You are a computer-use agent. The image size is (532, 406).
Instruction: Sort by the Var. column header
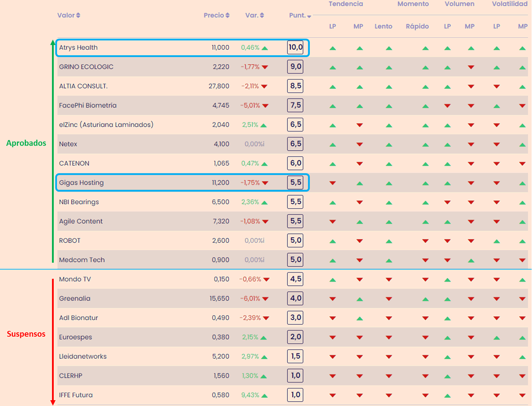254,16
